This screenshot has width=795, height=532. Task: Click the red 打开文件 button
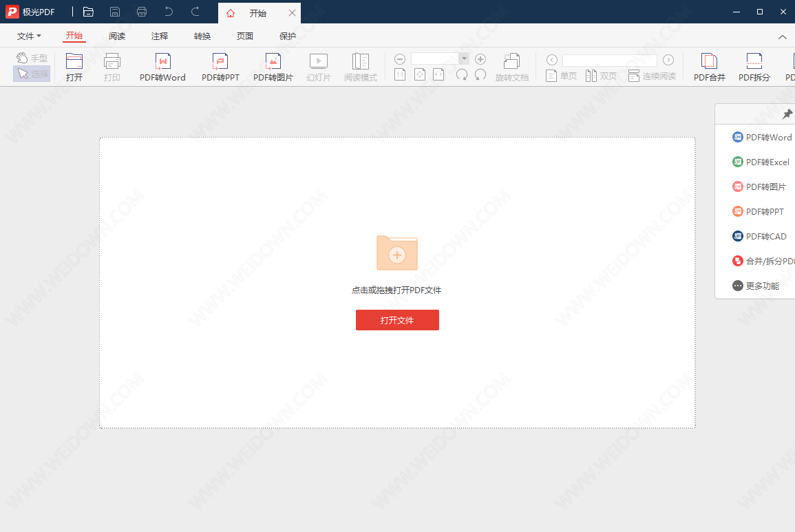click(x=398, y=320)
